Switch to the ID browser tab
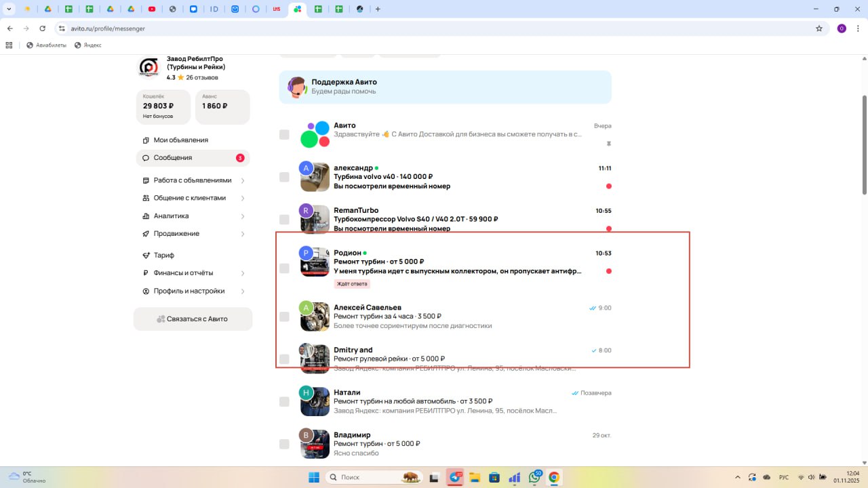 tap(214, 9)
